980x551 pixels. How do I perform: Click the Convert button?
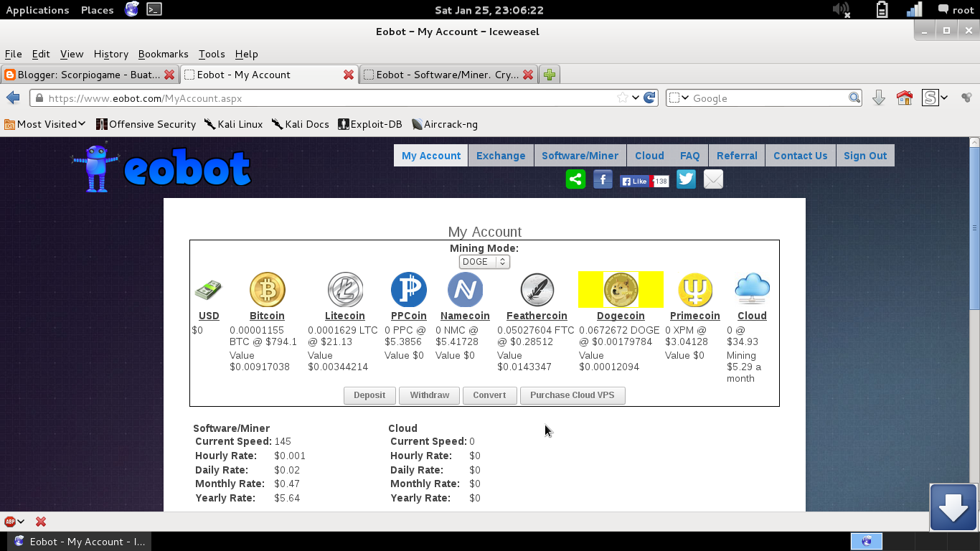pos(489,395)
